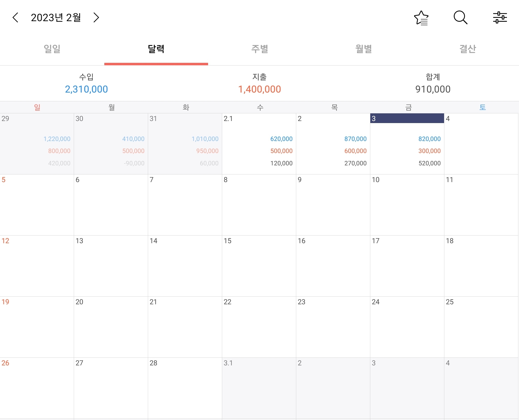
Task: Click expense 300,000 on Feb 3
Action: [x=429, y=151]
